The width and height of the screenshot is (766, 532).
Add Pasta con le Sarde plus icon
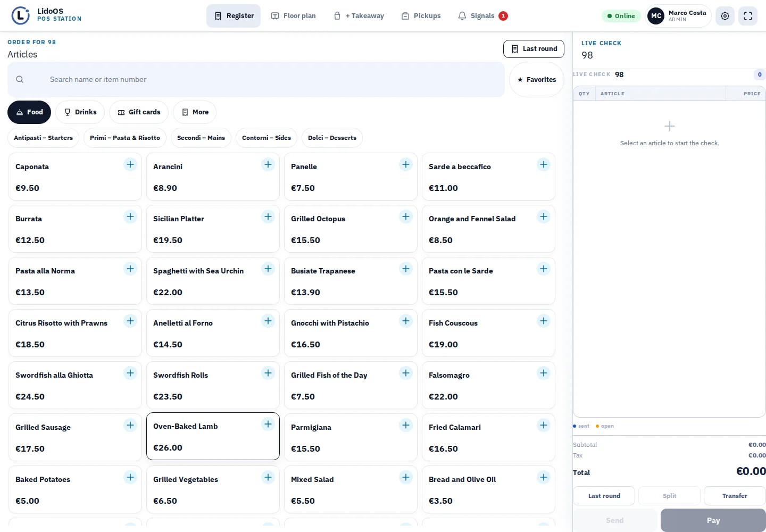coord(544,269)
